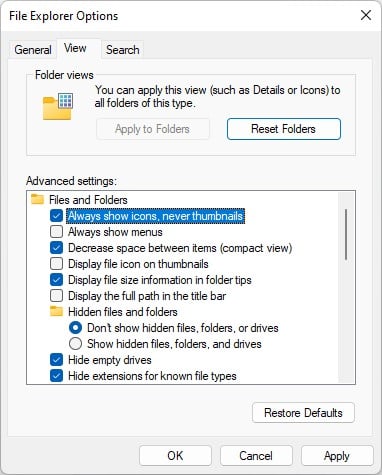
Task: Check Display file icon on thumbnails
Action: click(56, 264)
